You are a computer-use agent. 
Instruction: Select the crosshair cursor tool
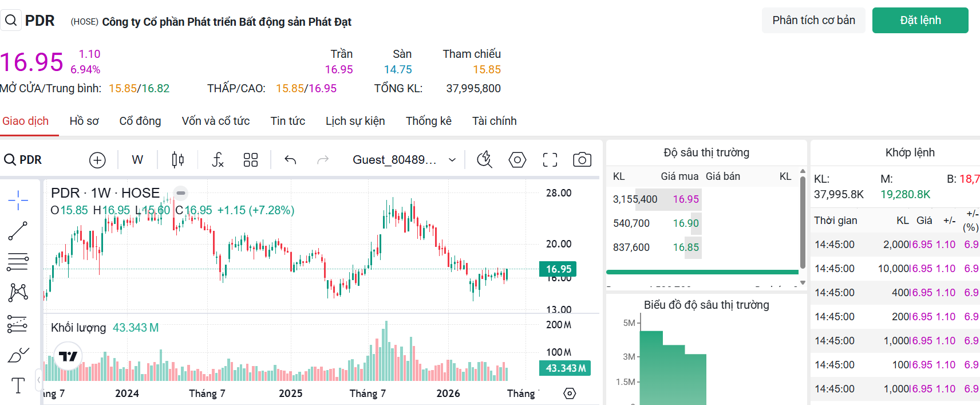[x=18, y=200]
